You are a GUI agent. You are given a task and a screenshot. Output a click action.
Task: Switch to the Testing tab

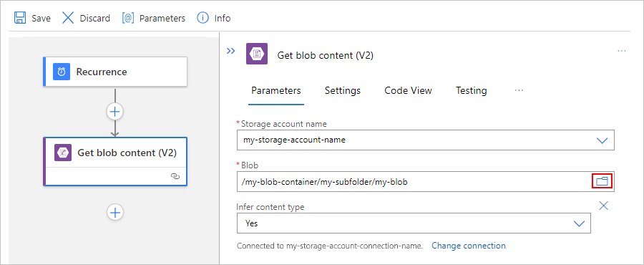tap(471, 90)
